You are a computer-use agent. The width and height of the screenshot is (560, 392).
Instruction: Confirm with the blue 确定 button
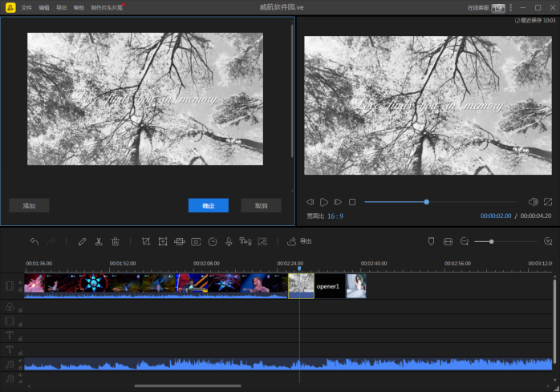click(x=209, y=206)
